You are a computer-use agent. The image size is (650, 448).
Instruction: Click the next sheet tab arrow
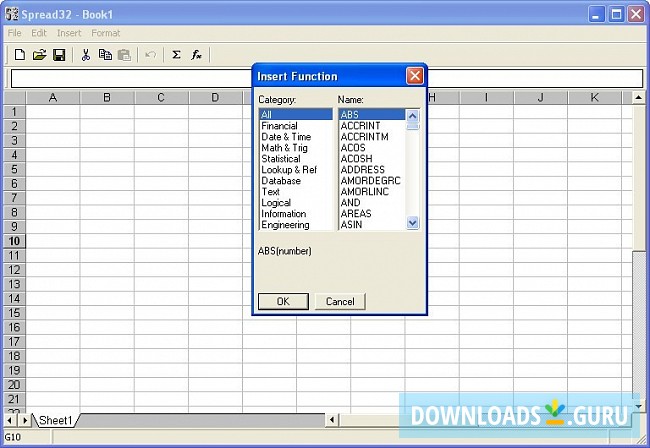[x=24, y=420]
